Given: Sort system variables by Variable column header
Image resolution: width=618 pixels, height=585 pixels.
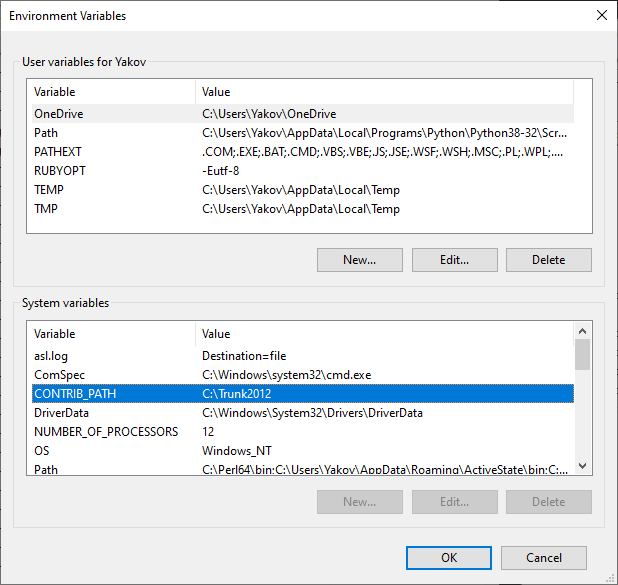Looking at the screenshot, I should pos(112,334).
